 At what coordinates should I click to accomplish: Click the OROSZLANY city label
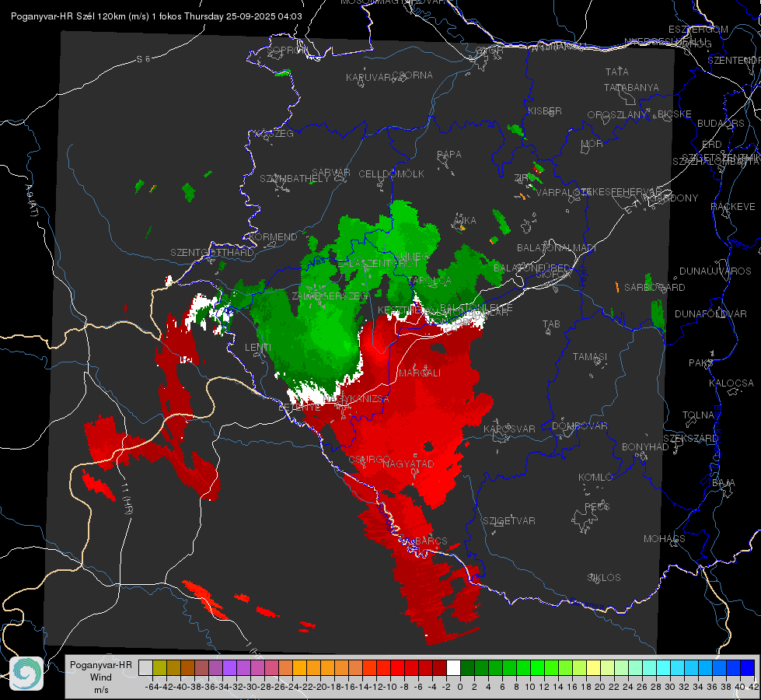pyautogui.click(x=617, y=115)
